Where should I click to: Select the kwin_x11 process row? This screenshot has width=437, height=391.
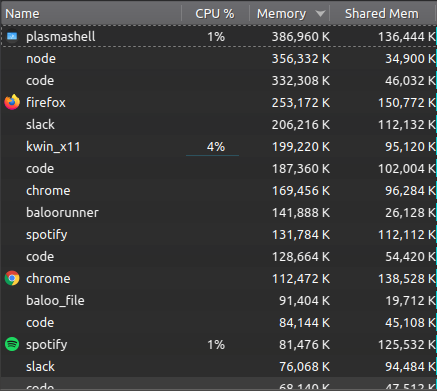(x=219, y=146)
